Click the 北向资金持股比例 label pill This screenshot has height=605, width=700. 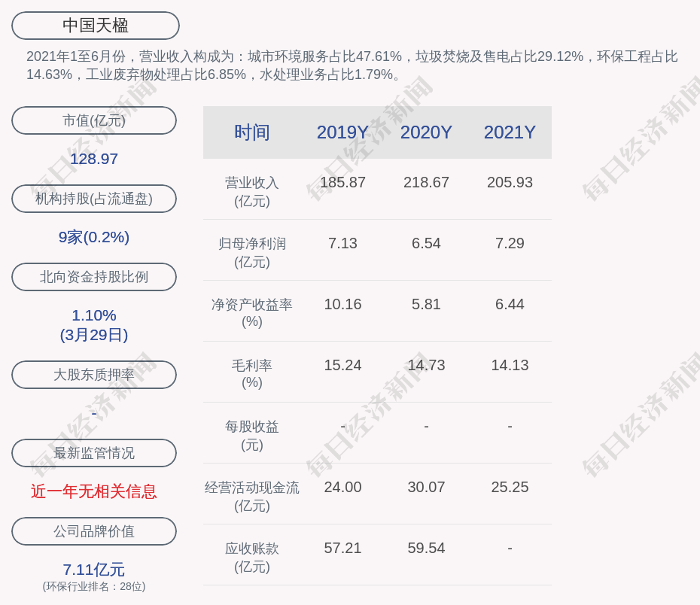tap(94, 277)
